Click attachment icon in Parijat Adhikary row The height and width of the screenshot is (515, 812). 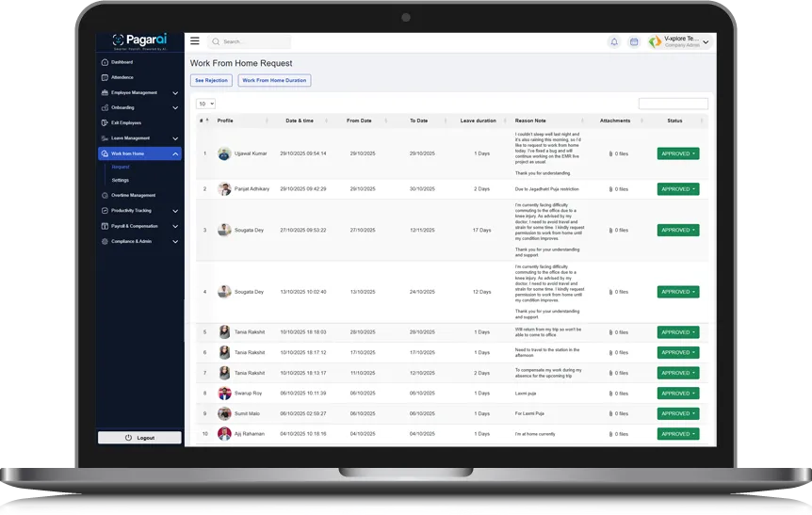pyautogui.click(x=610, y=189)
